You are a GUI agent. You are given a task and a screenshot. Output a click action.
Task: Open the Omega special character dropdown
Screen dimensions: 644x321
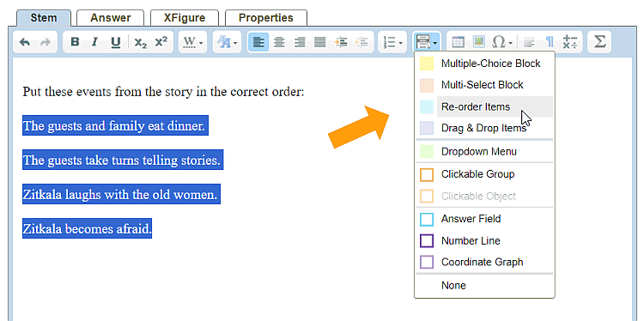point(502,42)
